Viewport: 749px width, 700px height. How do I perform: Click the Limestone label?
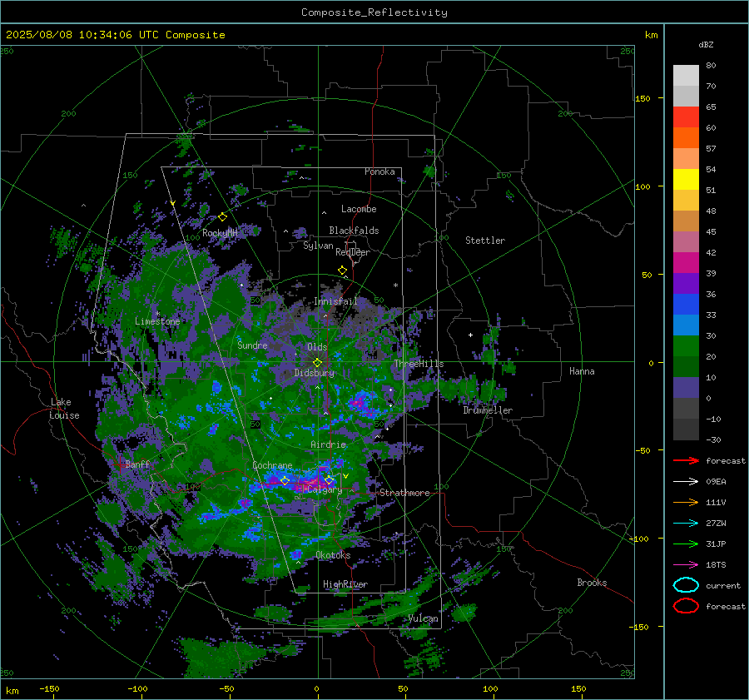pos(157,321)
